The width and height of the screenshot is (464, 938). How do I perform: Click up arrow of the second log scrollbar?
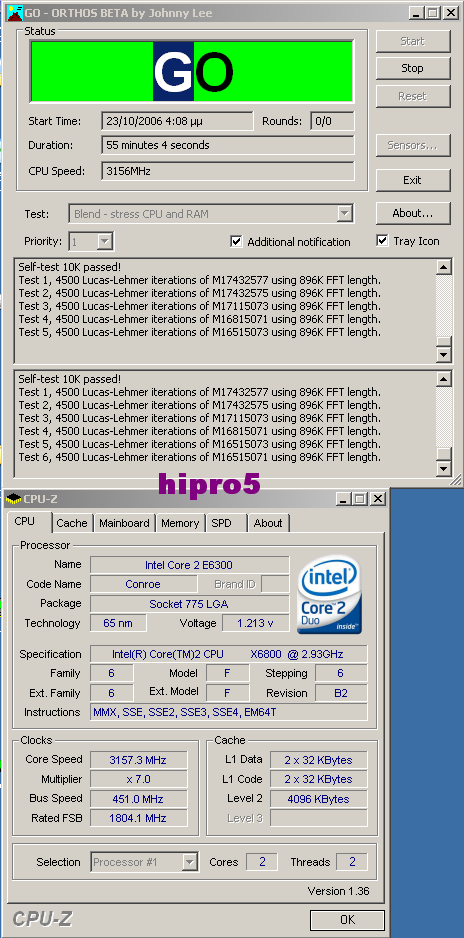tap(443, 379)
